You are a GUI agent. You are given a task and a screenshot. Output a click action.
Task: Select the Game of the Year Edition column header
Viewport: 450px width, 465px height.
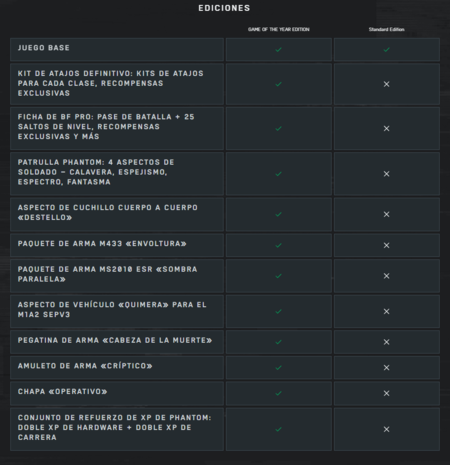[279, 29]
